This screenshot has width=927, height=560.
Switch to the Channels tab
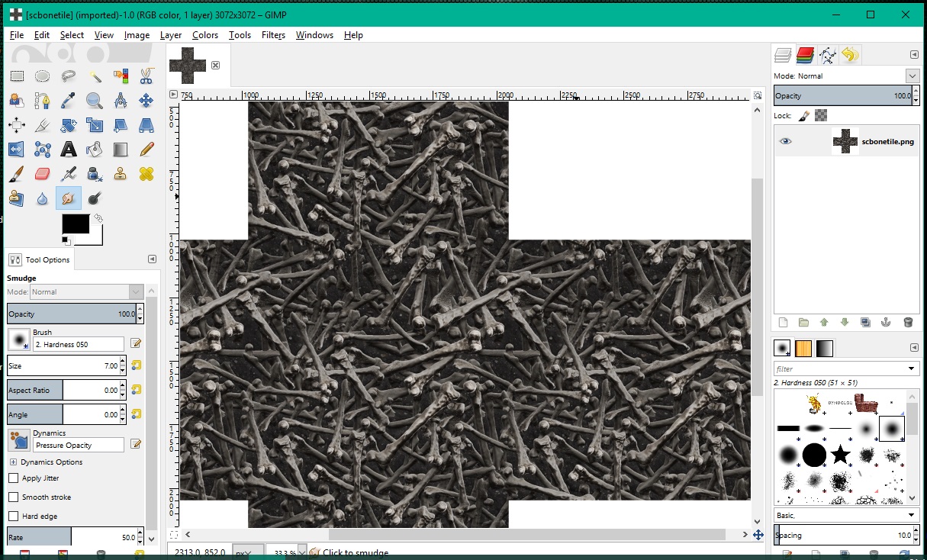point(805,55)
